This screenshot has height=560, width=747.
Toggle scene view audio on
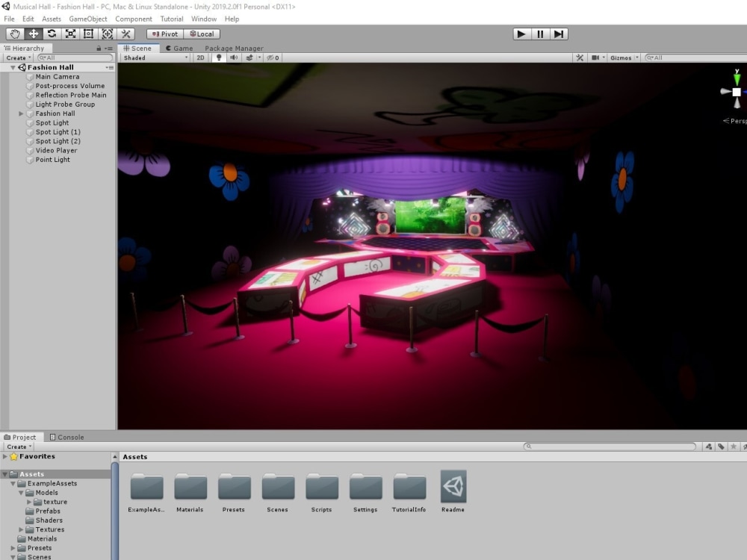[x=233, y=57]
